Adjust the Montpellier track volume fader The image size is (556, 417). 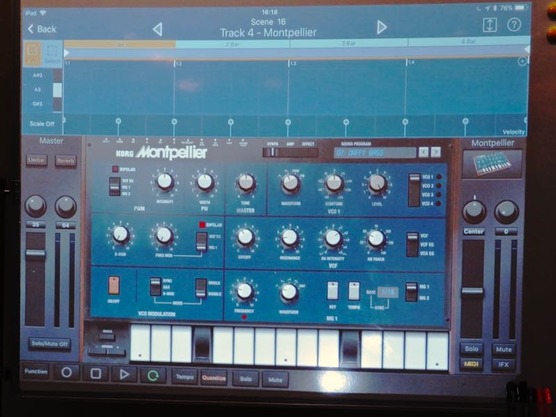472,291
